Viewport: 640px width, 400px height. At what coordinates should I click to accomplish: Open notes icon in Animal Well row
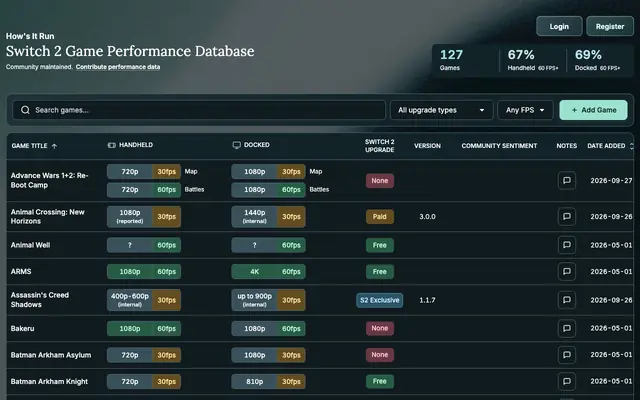point(567,245)
